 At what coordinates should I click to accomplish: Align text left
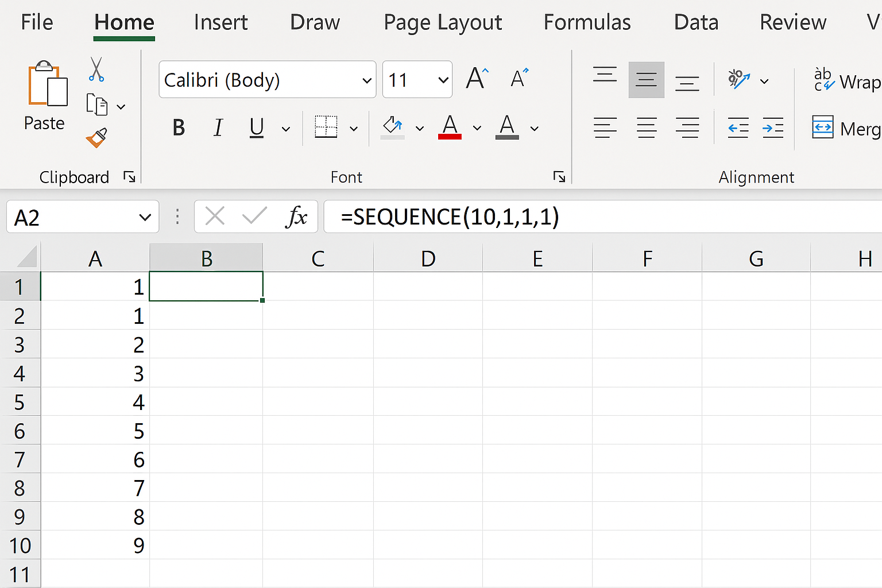[605, 127]
